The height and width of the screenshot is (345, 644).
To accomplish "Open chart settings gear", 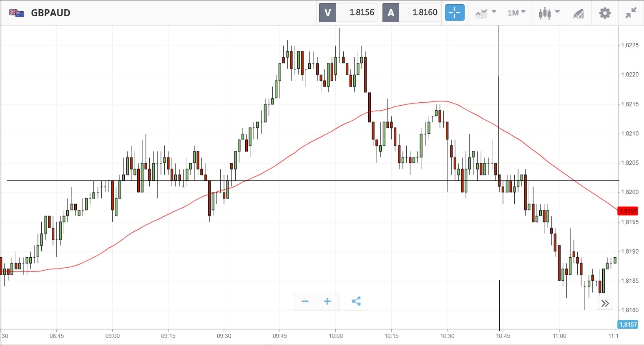I will 605,13.
